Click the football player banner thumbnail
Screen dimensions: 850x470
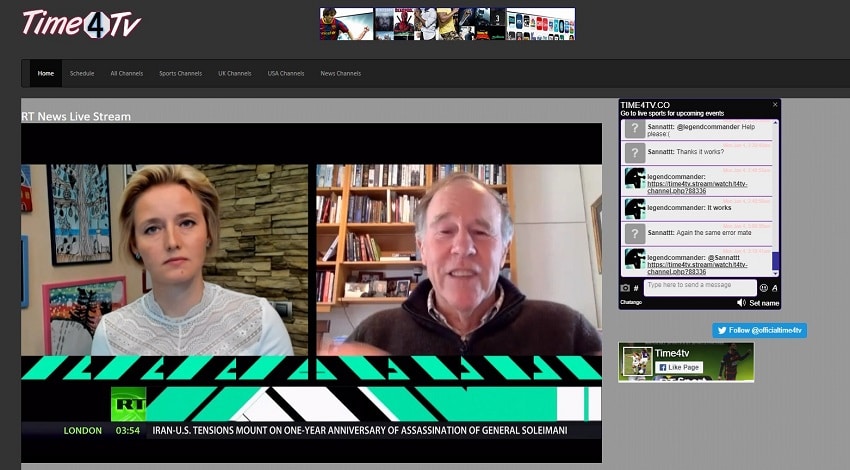tap(347, 24)
